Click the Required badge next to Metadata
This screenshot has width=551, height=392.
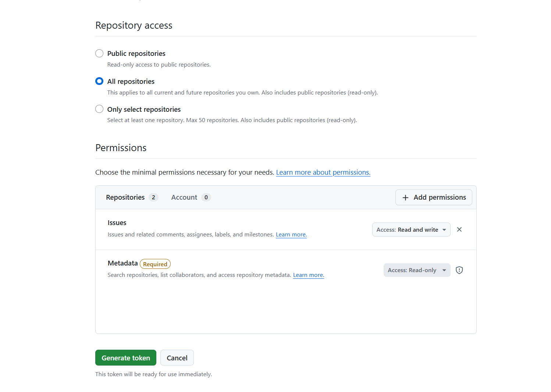(x=155, y=264)
